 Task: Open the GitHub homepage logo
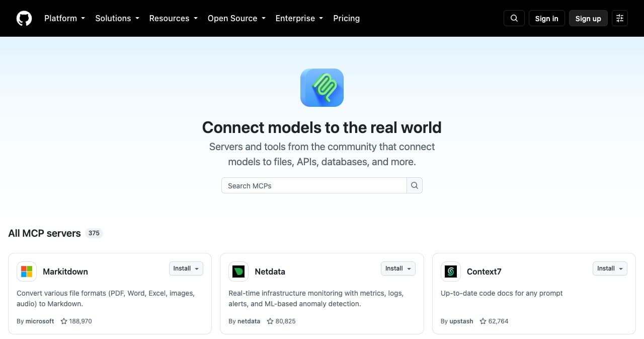(x=24, y=18)
